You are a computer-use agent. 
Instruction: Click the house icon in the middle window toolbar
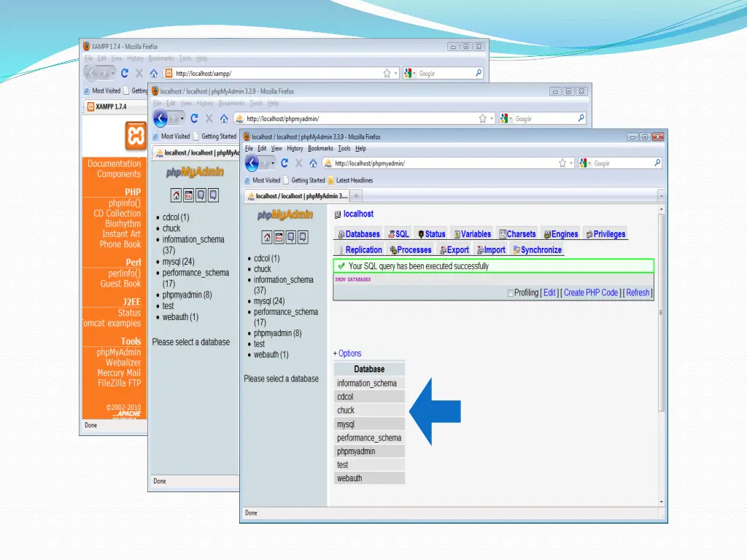[224, 119]
